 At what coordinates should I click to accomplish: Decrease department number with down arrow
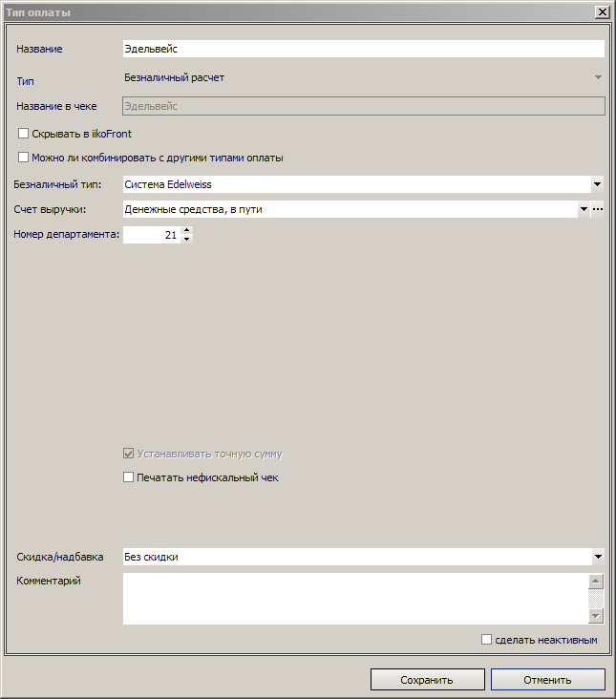point(187,239)
